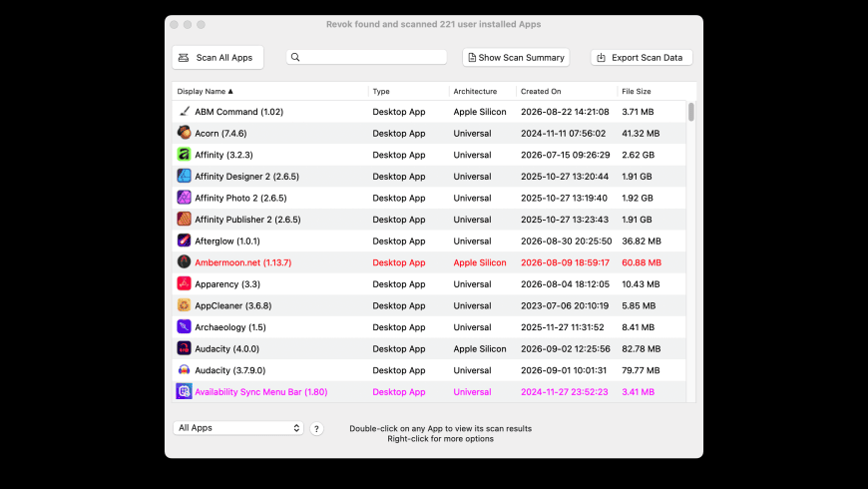Select the Acorn (7.4.6) name
This screenshot has height=489, width=868.
tap(220, 133)
